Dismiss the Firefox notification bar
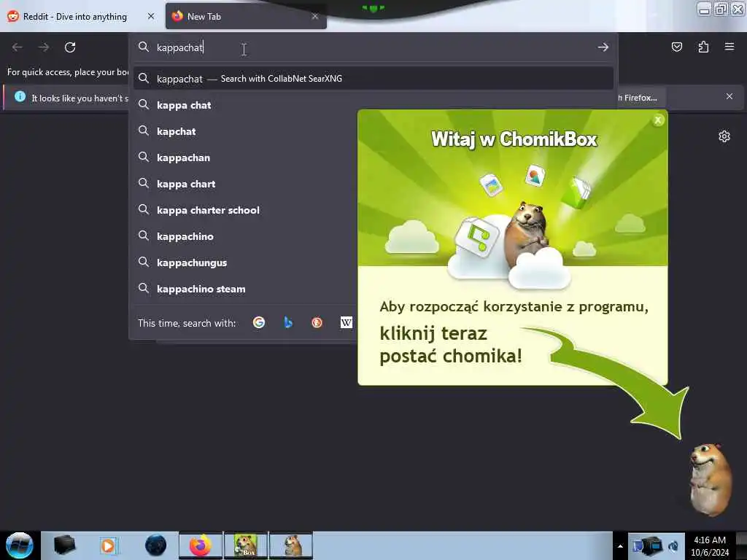 [x=729, y=97]
